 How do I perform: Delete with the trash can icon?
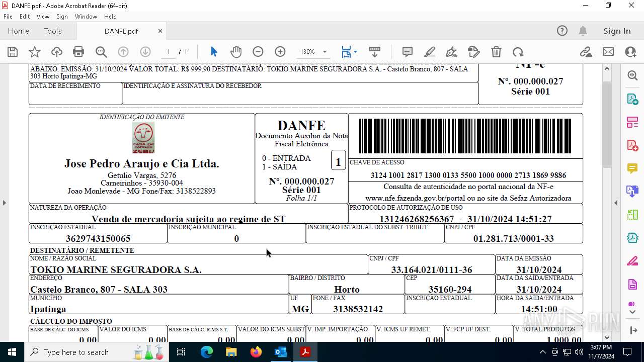496,52
